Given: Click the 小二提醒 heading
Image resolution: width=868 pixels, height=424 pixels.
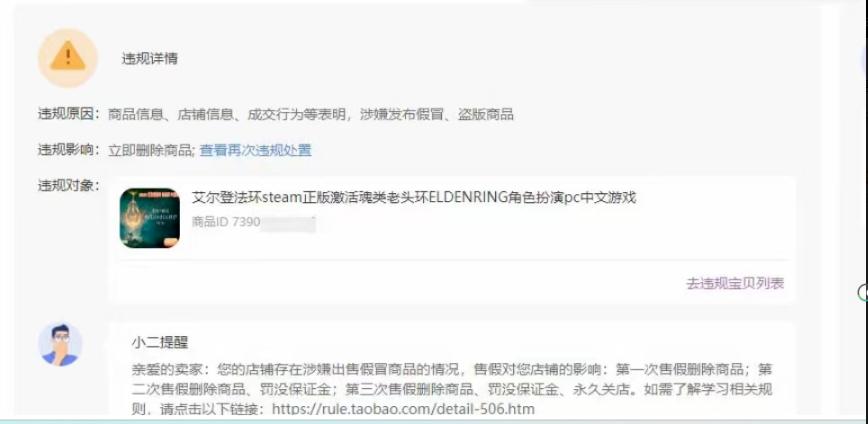Looking at the screenshot, I should click(160, 343).
